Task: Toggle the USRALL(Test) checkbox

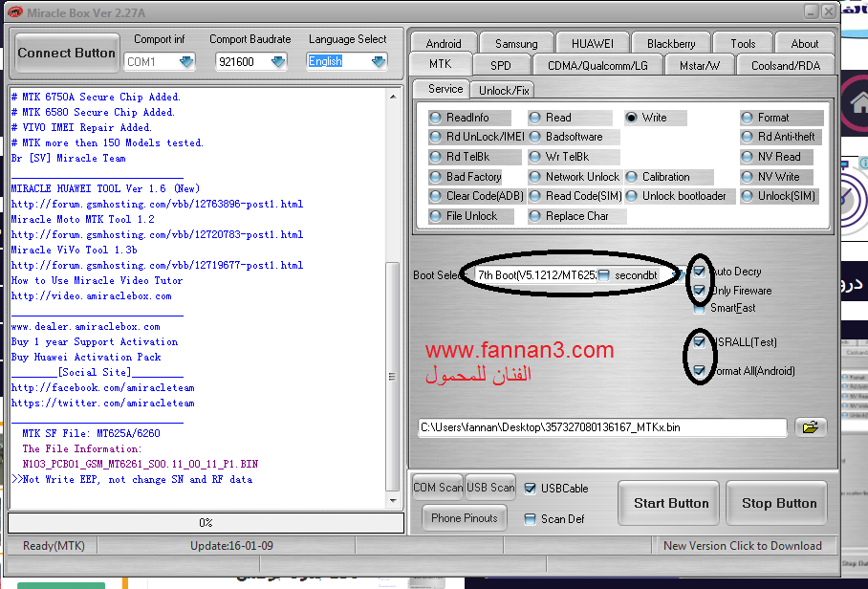Action: point(699,341)
